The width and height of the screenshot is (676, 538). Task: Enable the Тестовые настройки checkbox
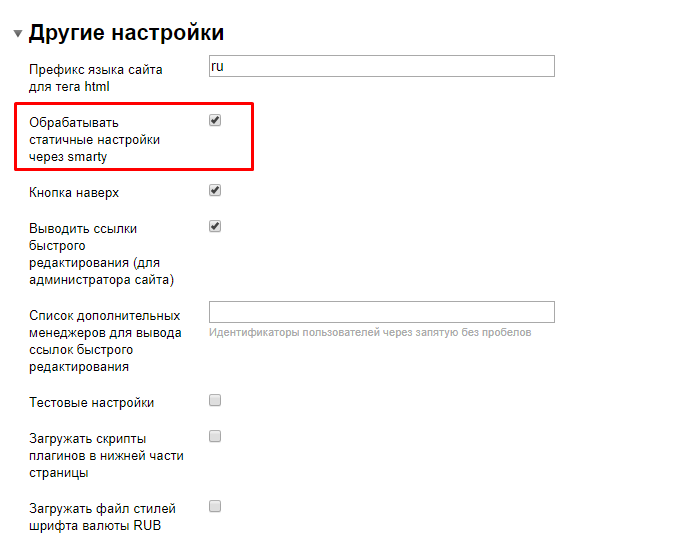pos(215,400)
